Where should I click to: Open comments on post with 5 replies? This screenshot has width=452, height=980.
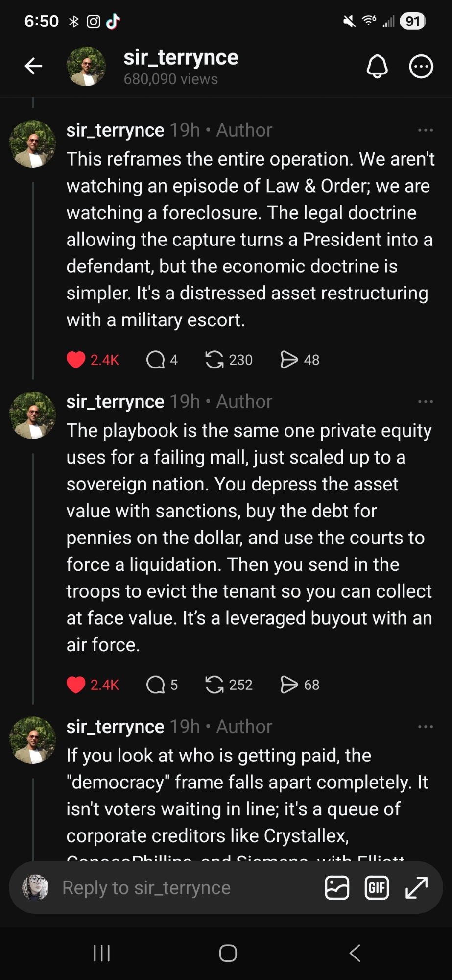click(x=156, y=685)
